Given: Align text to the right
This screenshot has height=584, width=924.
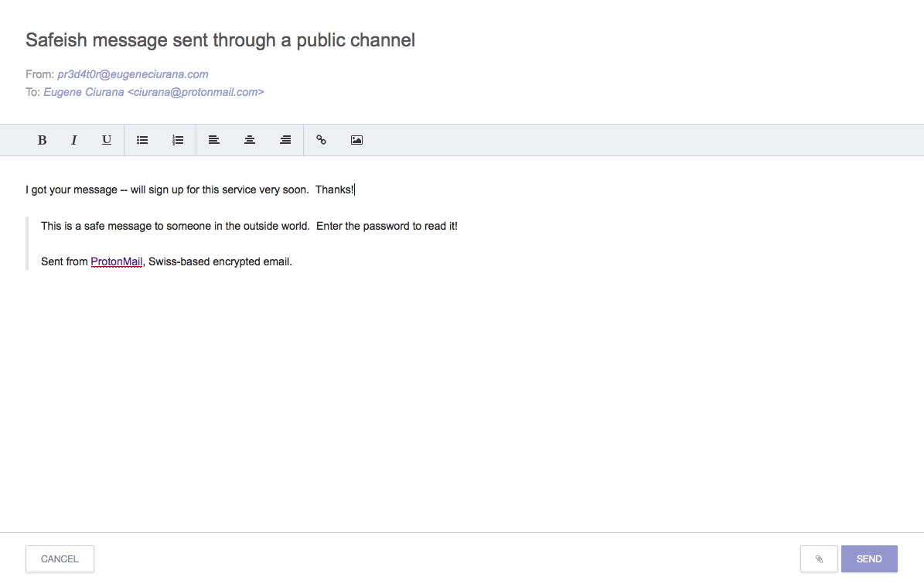Looking at the screenshot, I should [x=285, y=140].
